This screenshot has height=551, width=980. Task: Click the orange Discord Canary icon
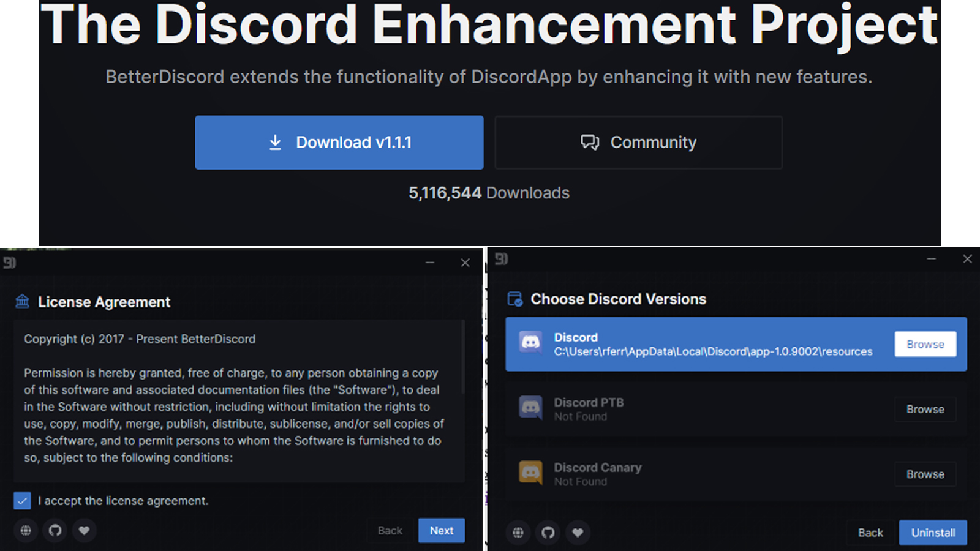530,473
